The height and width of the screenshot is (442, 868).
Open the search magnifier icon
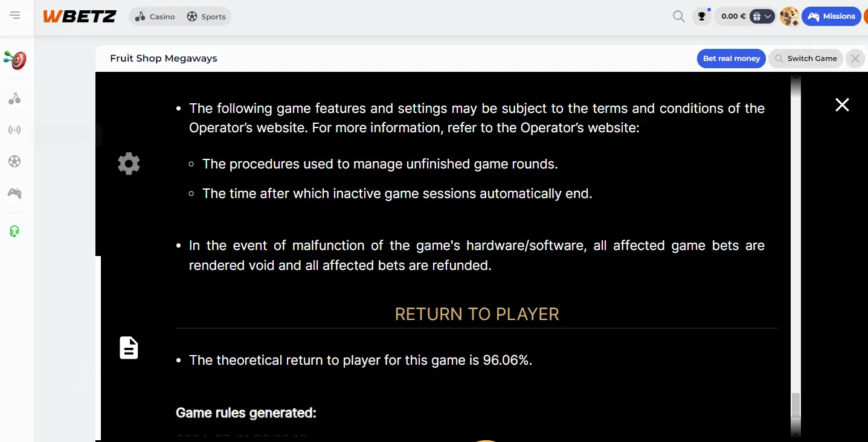point(679,16)
